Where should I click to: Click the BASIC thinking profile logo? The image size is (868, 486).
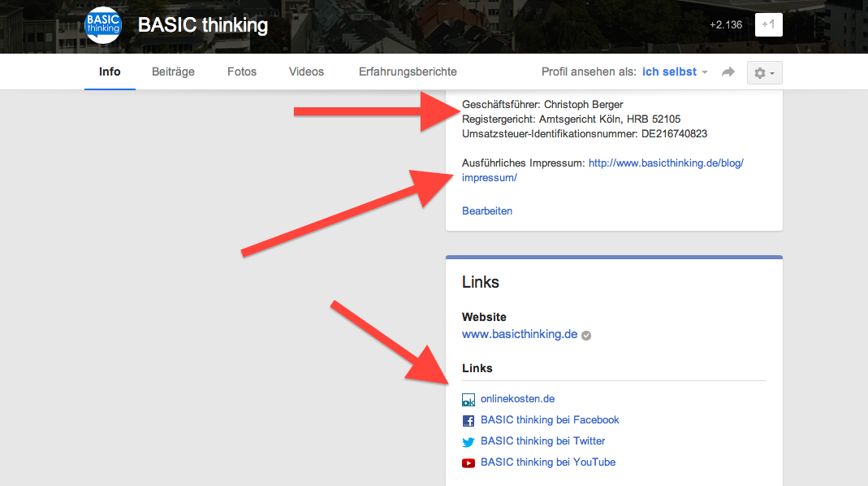[x=103, y=25]
